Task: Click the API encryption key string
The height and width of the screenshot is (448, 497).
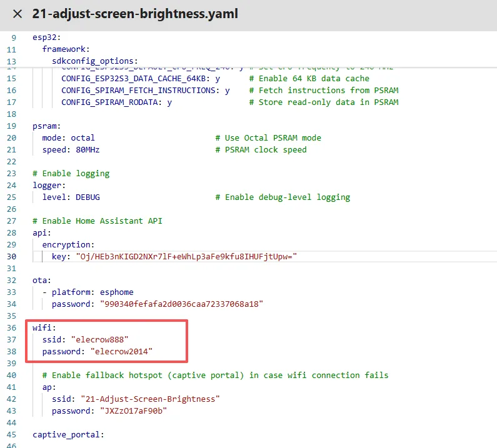Action: point(186,257)
